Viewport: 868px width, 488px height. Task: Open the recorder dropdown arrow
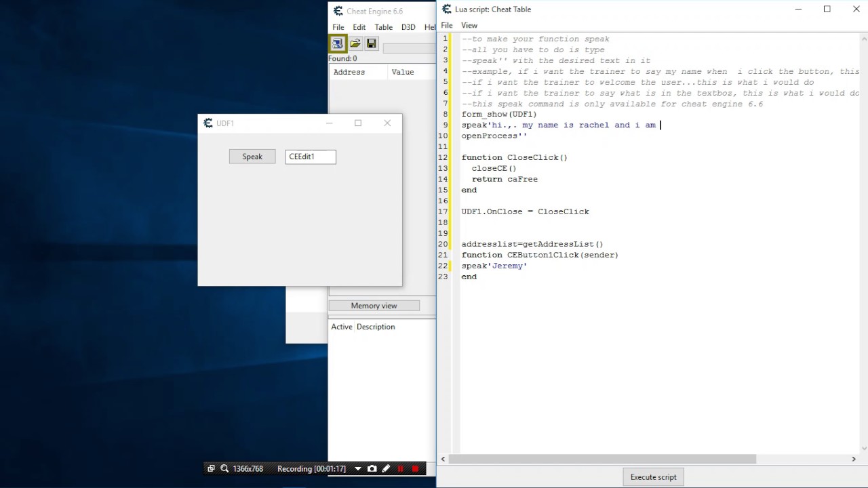pyautogui.click(x=358, y=468)
